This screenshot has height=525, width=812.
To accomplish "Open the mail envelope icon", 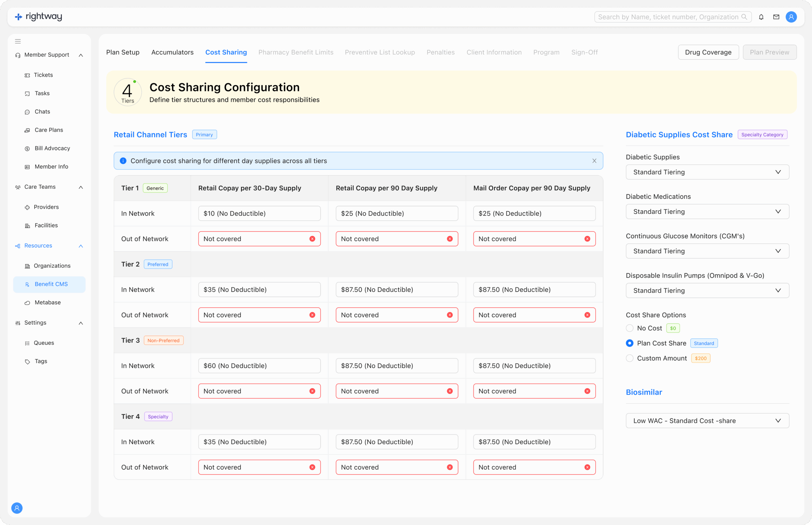I will (776, 17).
